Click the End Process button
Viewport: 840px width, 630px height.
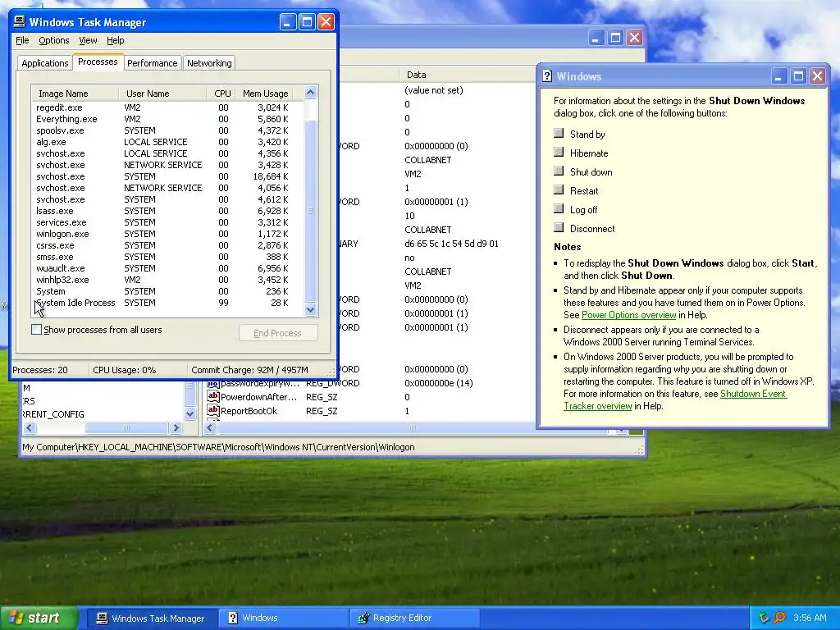(x=278, y=333)
